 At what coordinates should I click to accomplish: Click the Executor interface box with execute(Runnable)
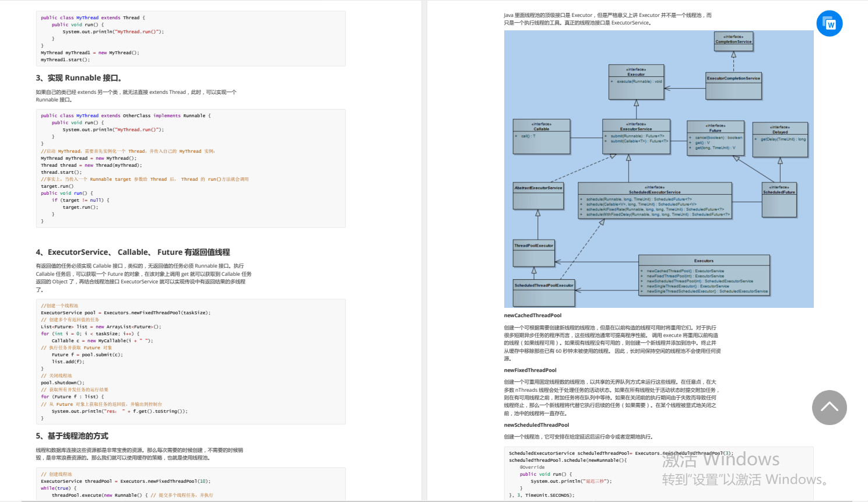636,82
